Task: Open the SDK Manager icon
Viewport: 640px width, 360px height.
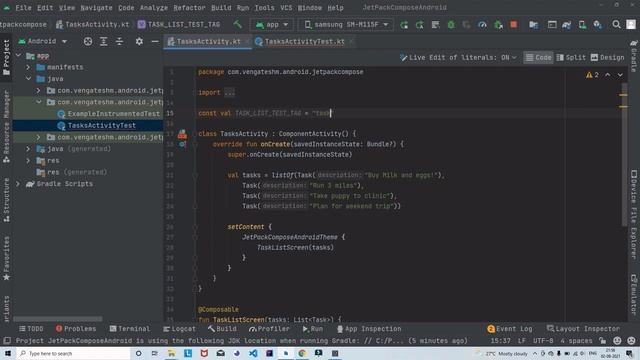Action: (x=598, y=25)
